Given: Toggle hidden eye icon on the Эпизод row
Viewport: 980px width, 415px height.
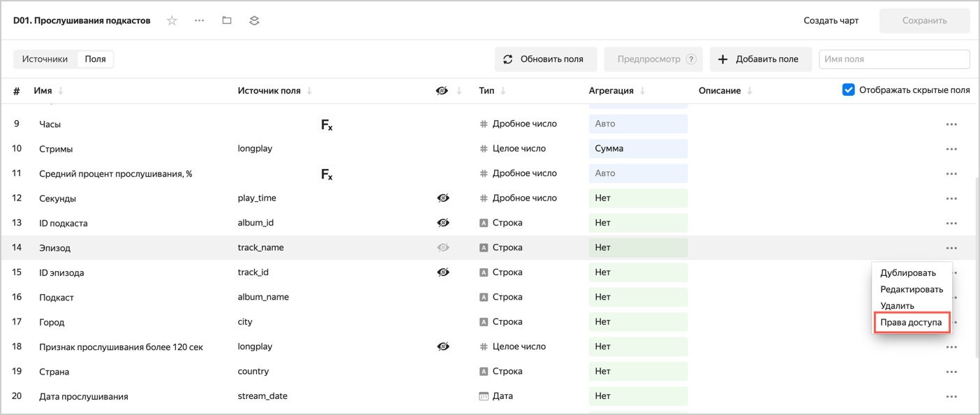Looking at the screenshot, I should point(443,248).
